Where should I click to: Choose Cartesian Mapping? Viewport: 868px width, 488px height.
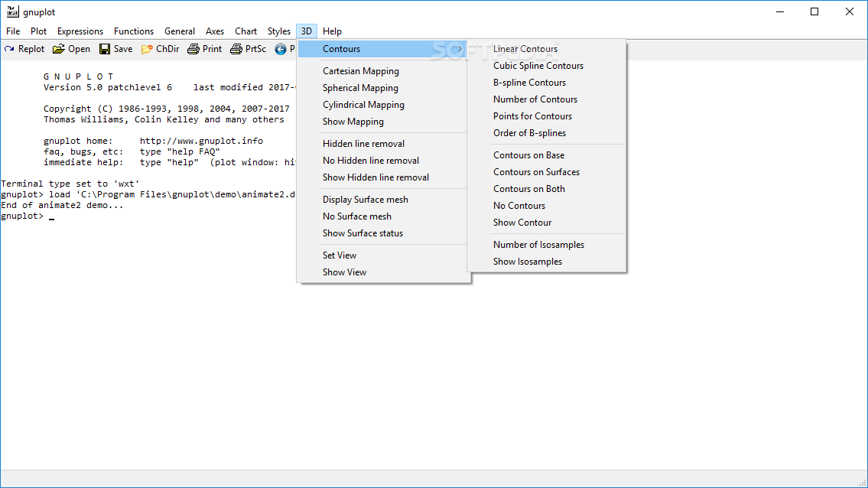383,71
